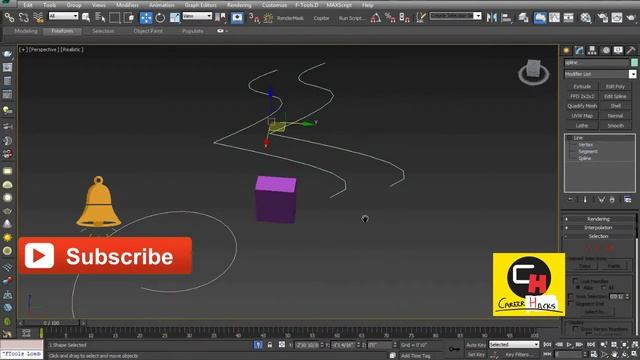Click the Run Script button
This screenshot has width=640, height=360.
(351, 18)
